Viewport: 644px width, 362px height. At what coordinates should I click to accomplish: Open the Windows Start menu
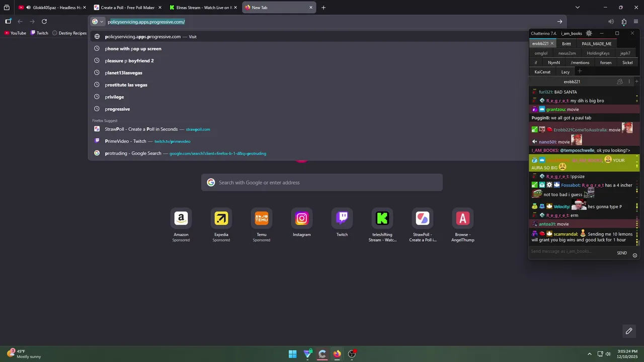292,354
